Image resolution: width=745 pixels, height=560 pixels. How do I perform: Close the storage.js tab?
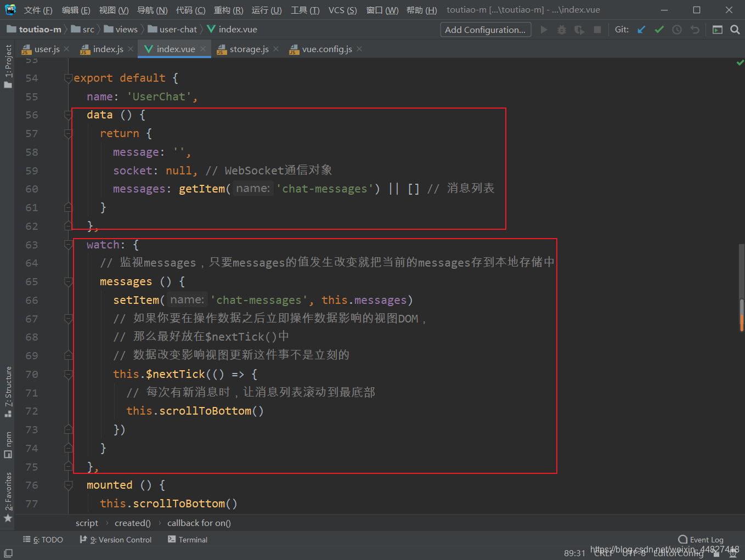pos(276,49)
